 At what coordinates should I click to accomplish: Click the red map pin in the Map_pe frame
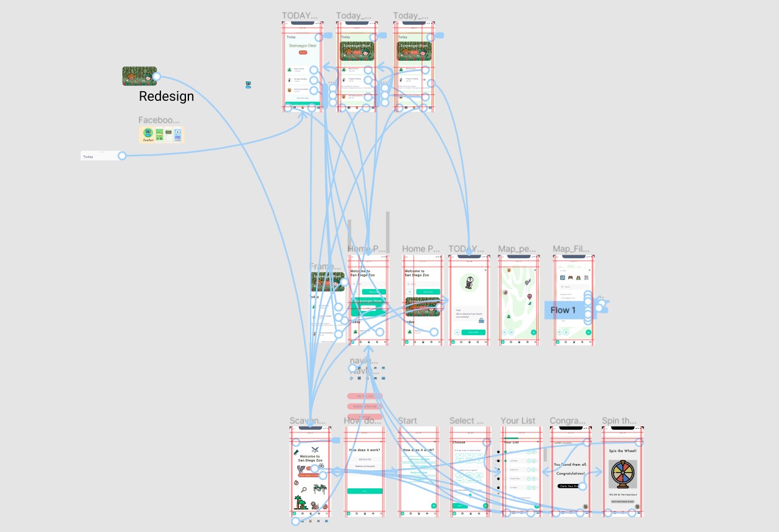529,298
